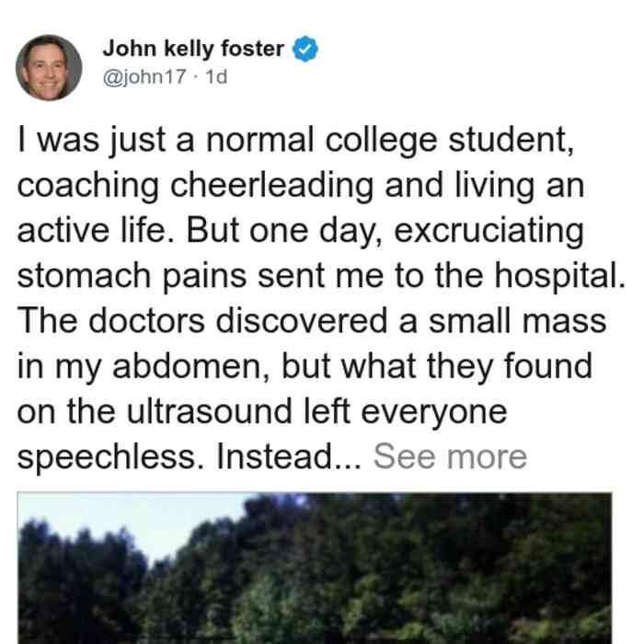
Task: Click the word 'ultrasound' in the post
Action: (x=209, y=411)
